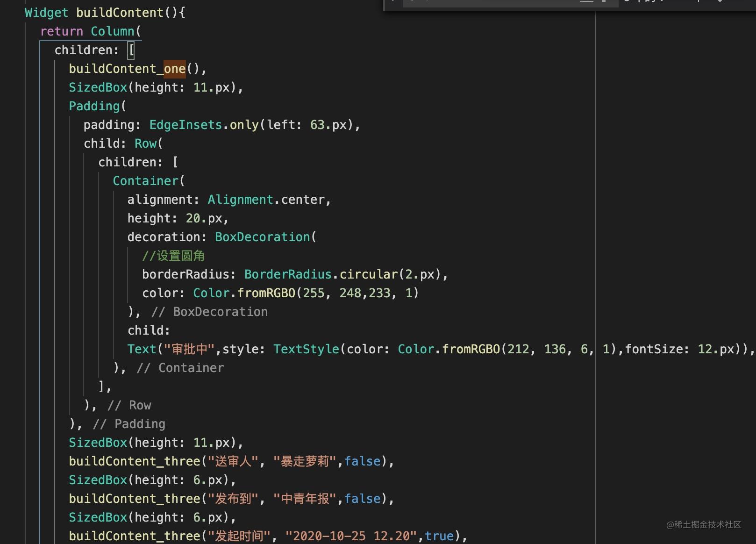Screen dimensions: 756x544
Task: Click the "送审人" string
Action: [x=233, y=461]
